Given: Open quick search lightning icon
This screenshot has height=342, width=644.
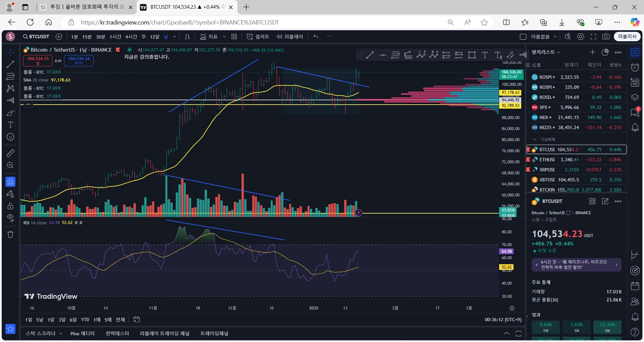Looking at the screenshot, I should click(x=568, y=37).
